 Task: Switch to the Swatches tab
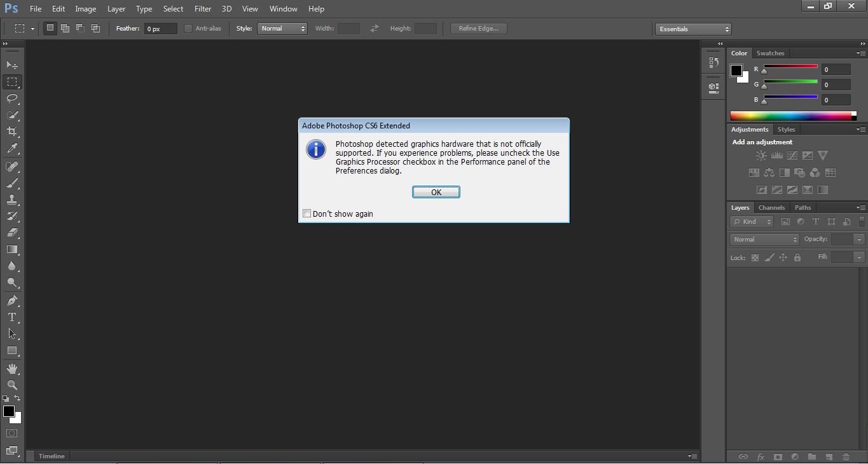770,53
